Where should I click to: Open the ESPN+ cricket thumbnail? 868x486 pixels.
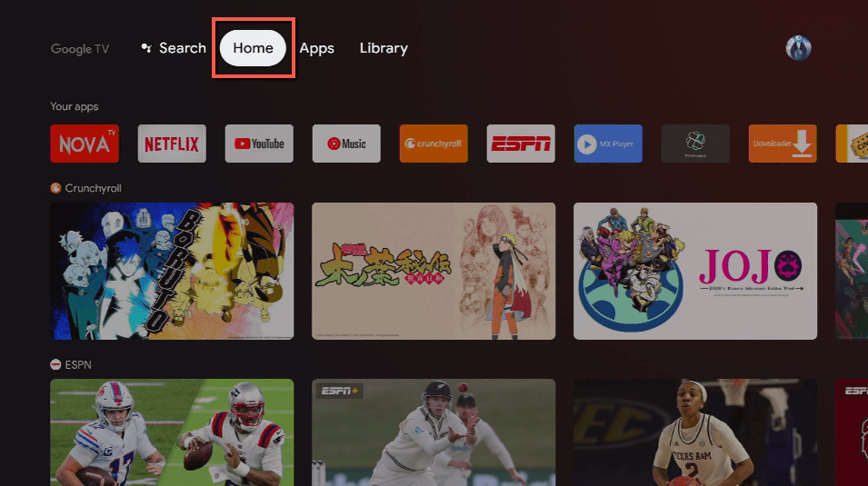[x=434, y=432]
